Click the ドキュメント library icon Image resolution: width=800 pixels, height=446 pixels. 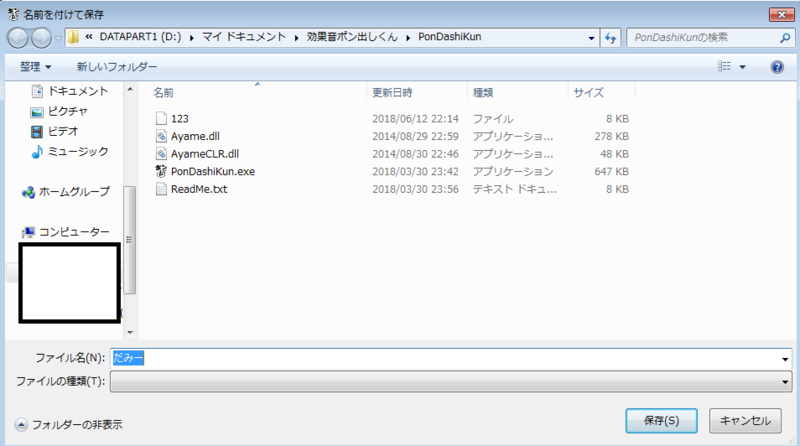[x=37, y=91]
